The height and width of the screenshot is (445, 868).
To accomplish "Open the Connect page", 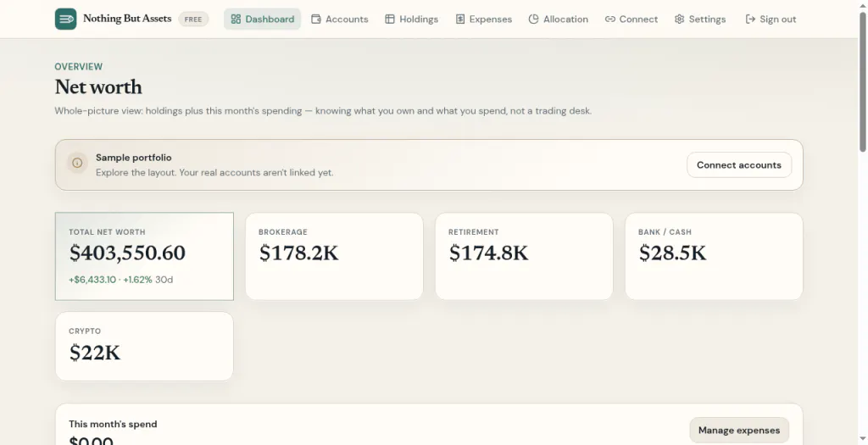I will (631, 19).
